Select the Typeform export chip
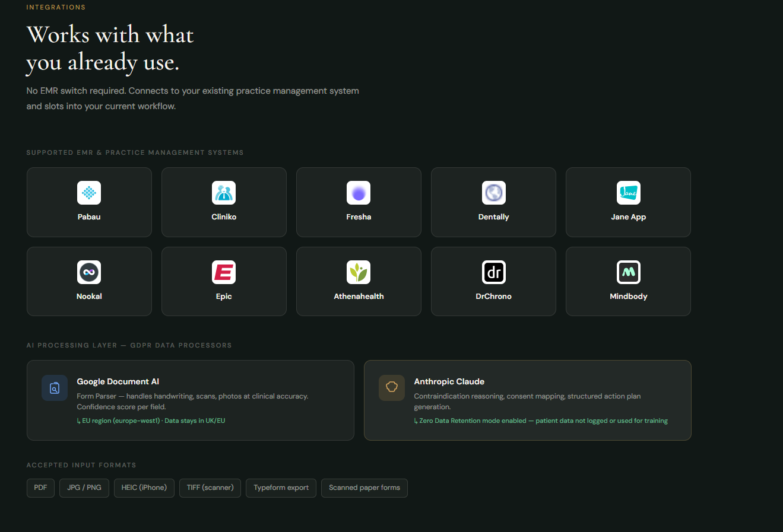 pyautogui.click(x=281, y=488)
